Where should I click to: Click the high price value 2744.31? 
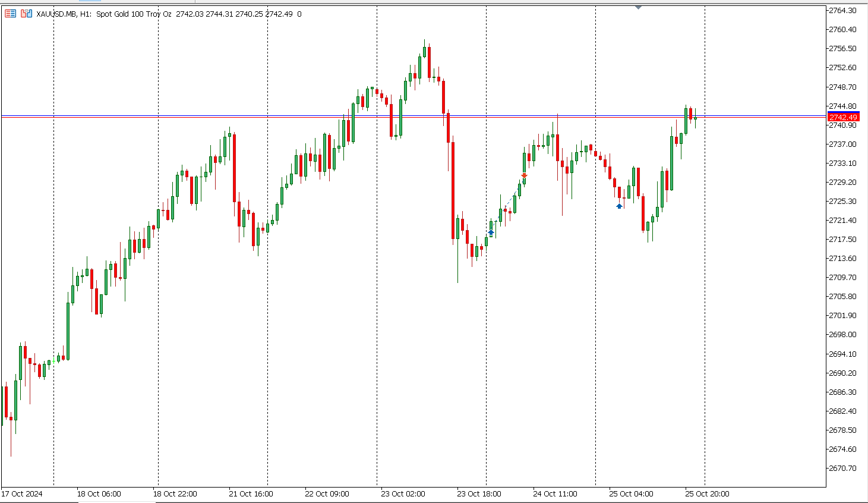(219, 14)
